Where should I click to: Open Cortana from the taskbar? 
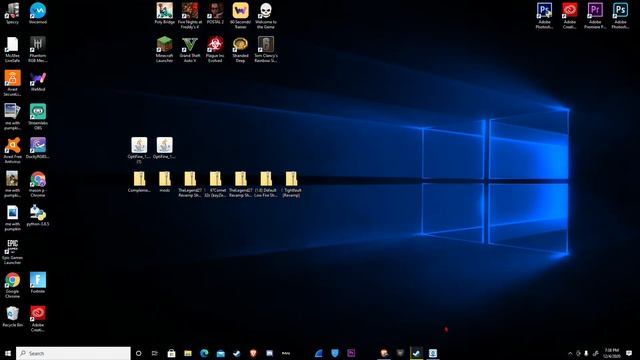tap(139, 353)
